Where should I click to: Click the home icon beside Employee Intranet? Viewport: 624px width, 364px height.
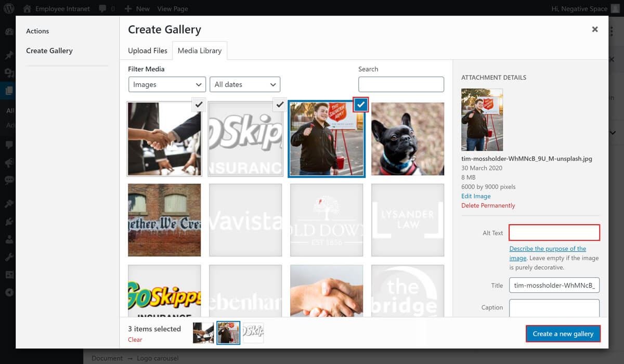coord(27,8)
